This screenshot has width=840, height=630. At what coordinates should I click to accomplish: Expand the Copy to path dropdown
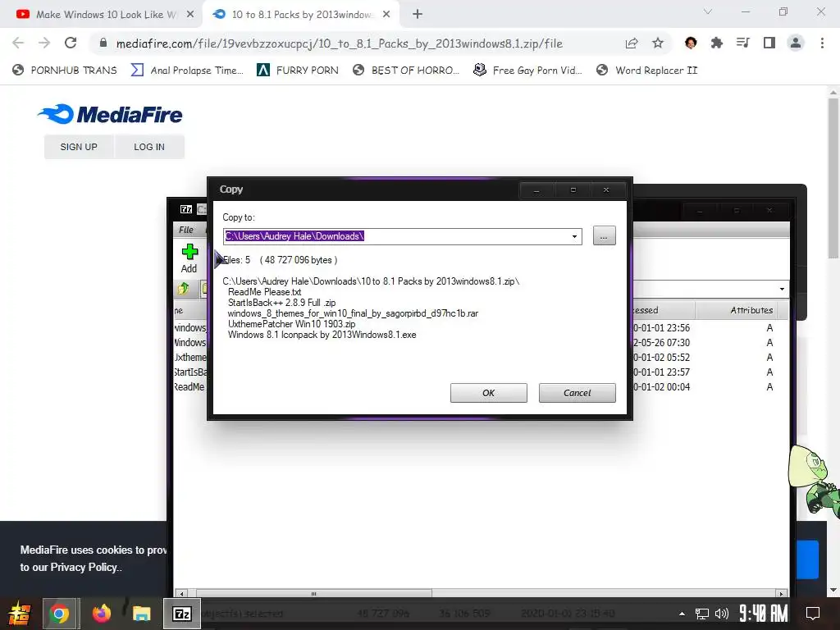click(574, 236)
